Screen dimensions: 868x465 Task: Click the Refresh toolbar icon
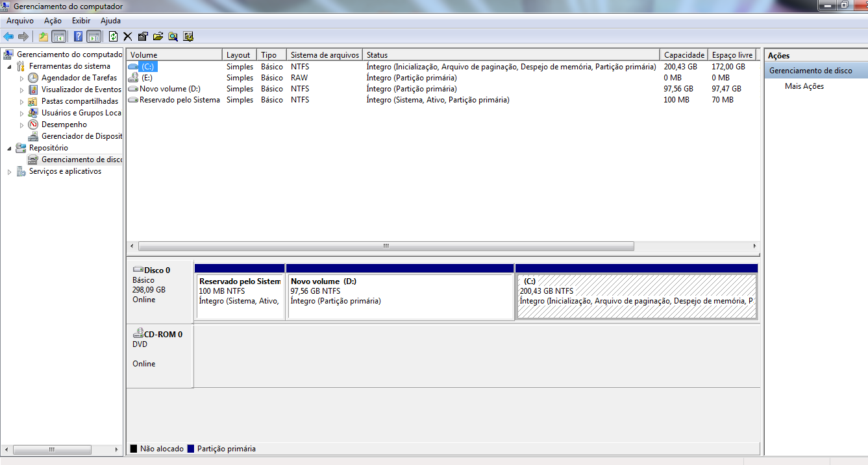[114, 36]
